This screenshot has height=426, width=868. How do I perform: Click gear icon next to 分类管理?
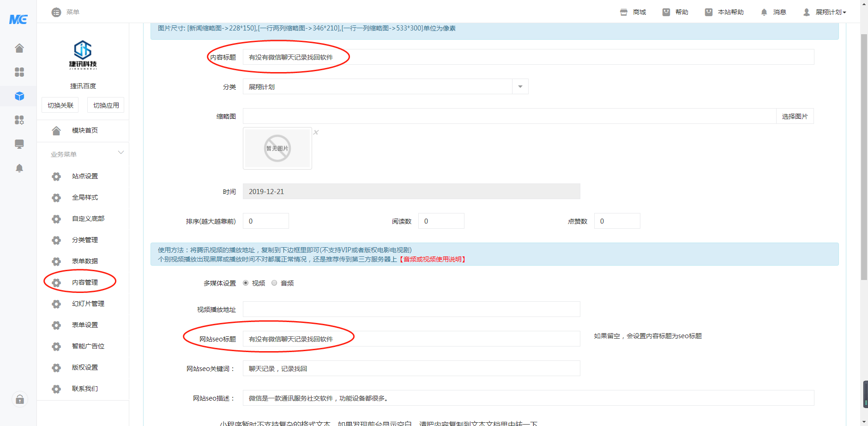56,240
